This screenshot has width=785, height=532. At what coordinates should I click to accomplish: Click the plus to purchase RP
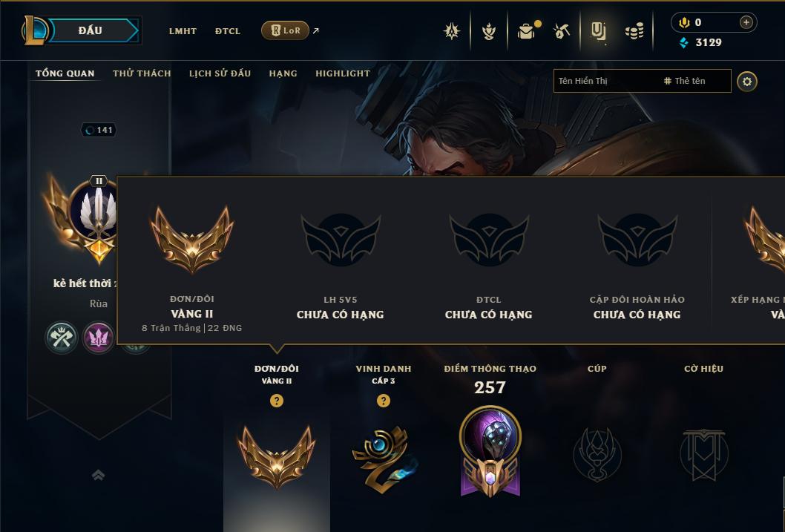[x=746, y=22]
